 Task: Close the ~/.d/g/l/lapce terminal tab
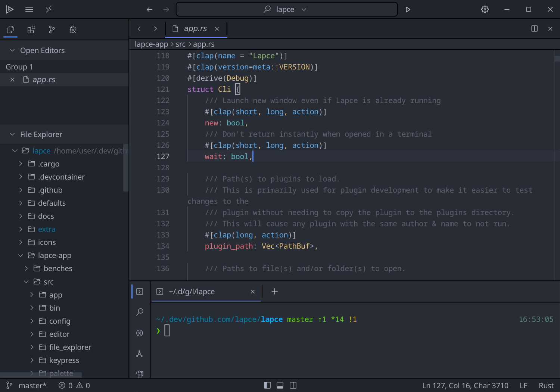tap(253, 292)
